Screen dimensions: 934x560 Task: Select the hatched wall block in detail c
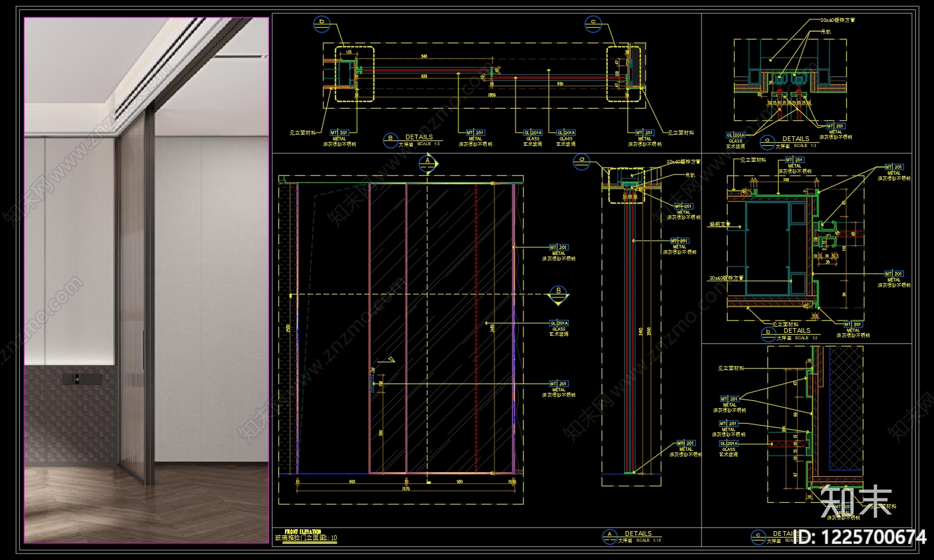[845, 409]
